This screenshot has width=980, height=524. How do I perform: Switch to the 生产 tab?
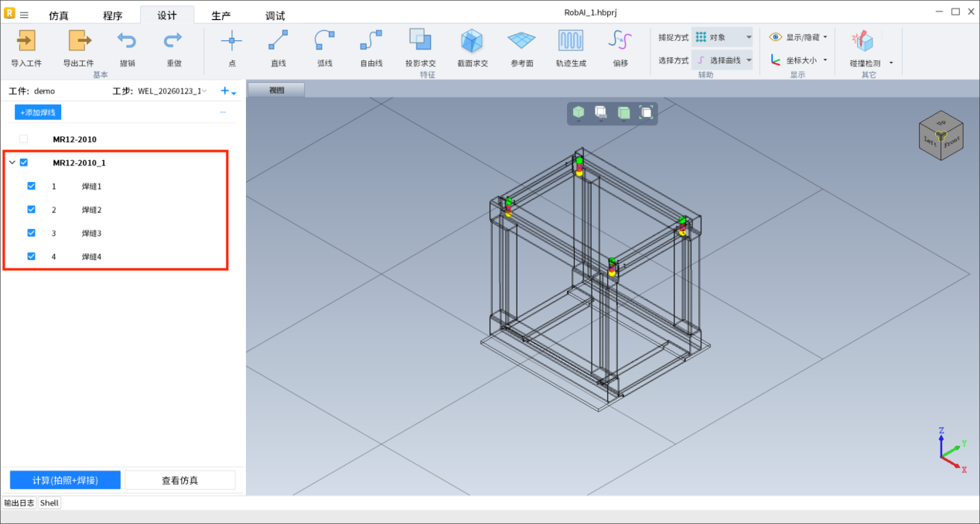click(221, 15)
